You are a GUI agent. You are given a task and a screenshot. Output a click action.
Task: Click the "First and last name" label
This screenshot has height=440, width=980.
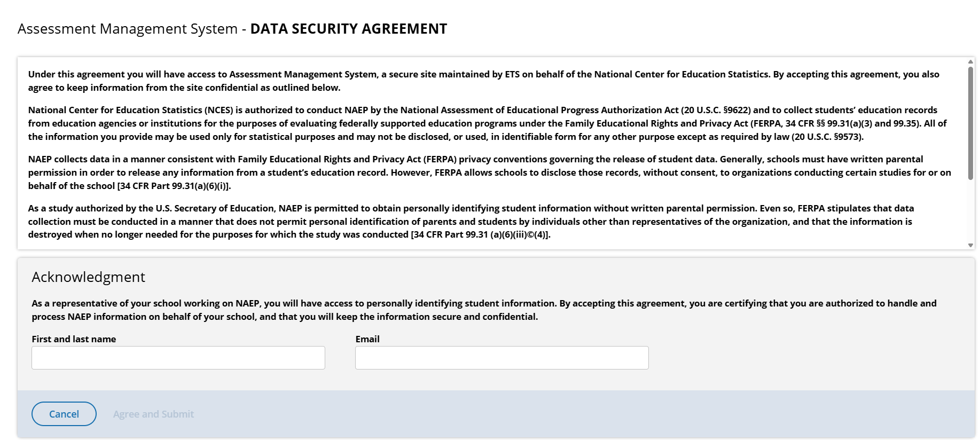(74, 339)
